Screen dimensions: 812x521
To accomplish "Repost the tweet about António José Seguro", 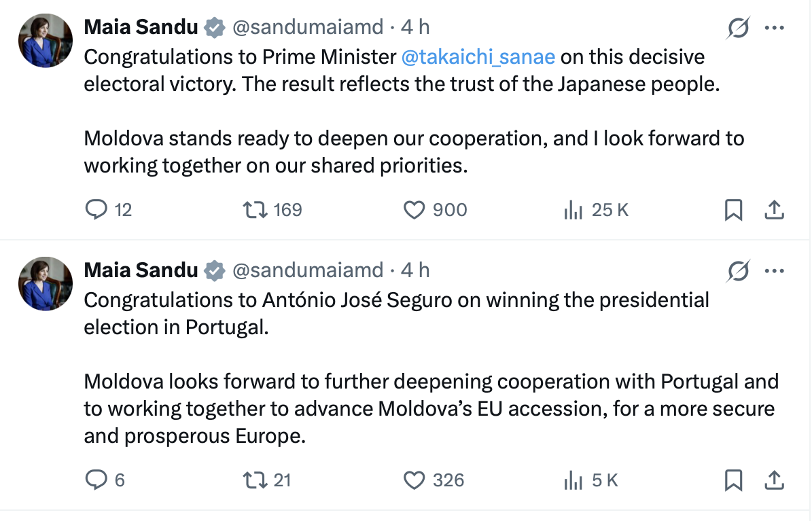I will point(253,480).
